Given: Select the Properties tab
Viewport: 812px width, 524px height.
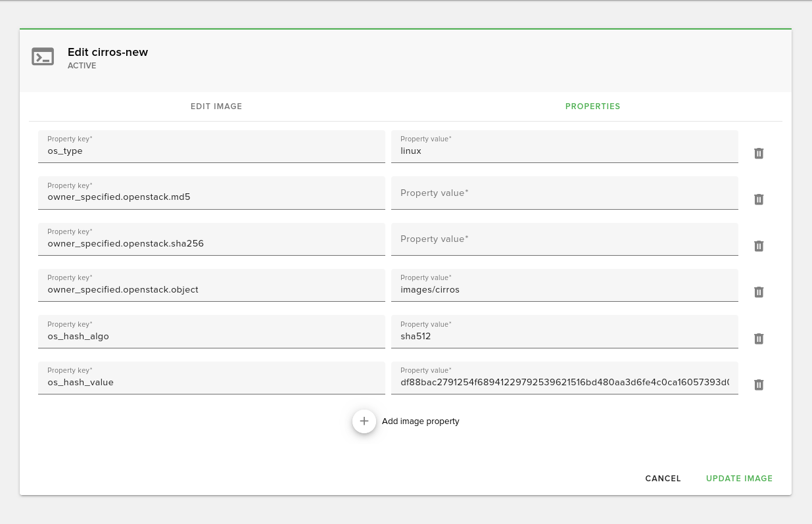Looking at the screenshot, I should [x=592, y=107].
